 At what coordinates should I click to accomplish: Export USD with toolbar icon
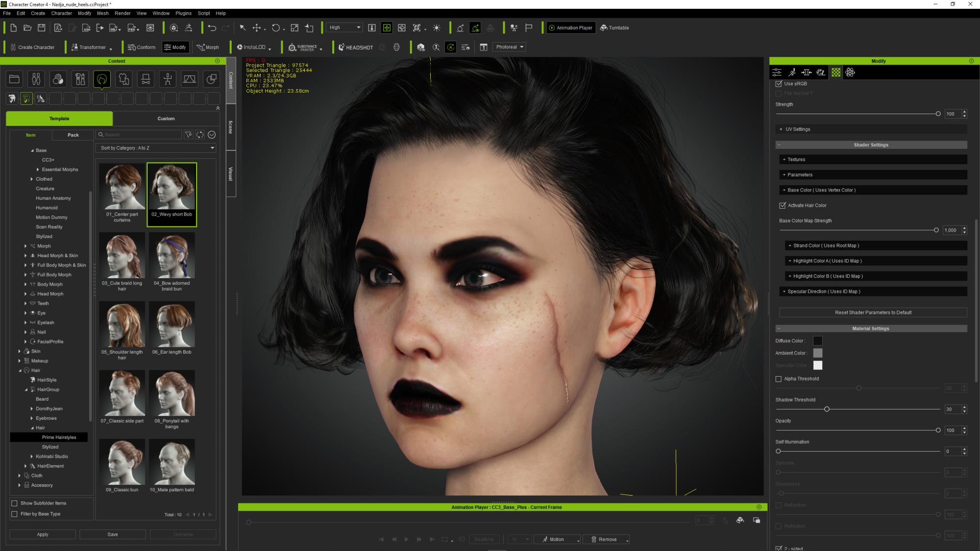coord(86,28)
